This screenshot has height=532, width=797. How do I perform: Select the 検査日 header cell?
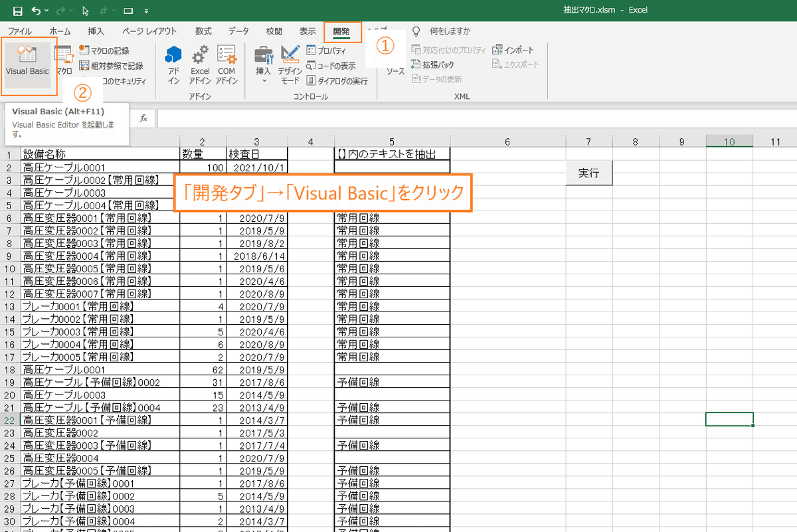coord(257,154)
